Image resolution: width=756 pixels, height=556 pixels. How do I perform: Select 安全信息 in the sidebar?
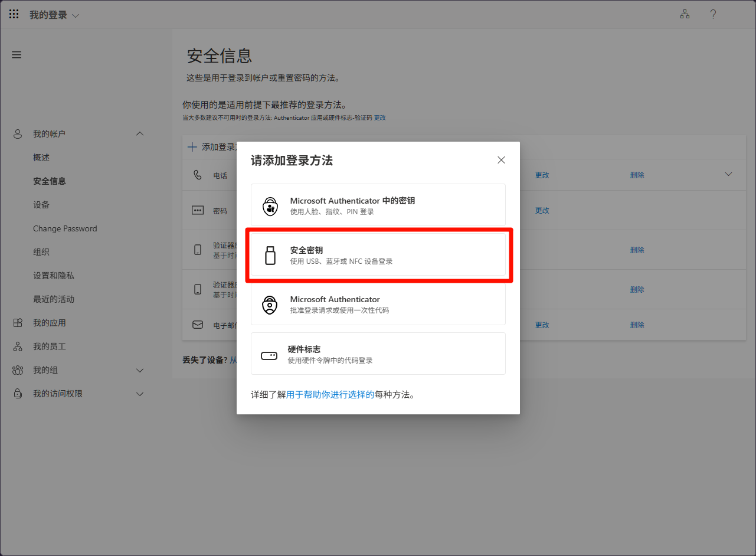(50, 181)
